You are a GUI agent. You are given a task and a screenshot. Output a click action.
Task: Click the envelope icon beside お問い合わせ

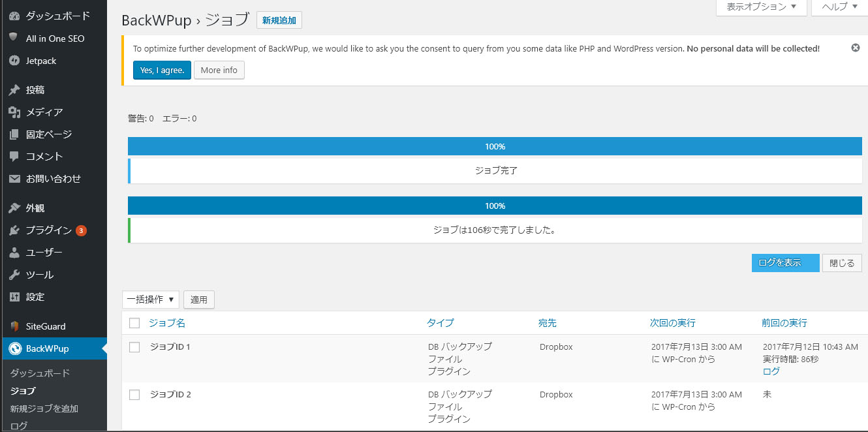click(14, 179)
